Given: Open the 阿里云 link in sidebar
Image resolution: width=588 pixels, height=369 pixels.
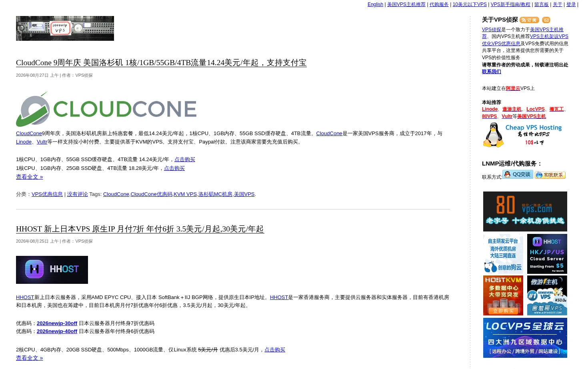Looking at the screenshot, I should click(x=513, y=88).
